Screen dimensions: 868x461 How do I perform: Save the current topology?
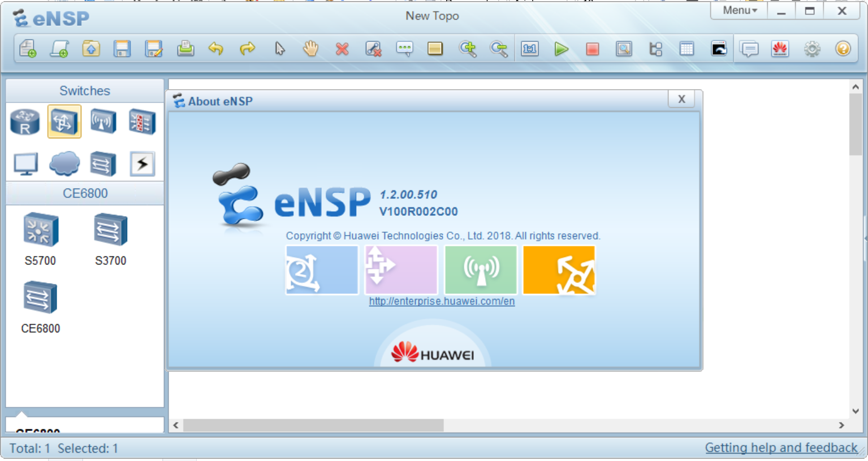pyautogui.click(x=122, y=49)
